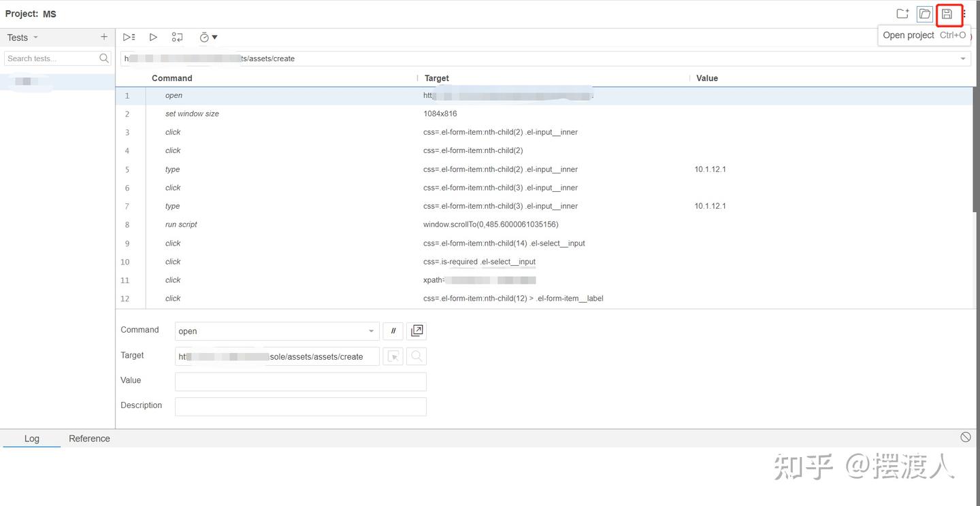980x506 pixels.
Task: Click the window.scrollTo target cell
Action: pyautogui.click(x=491, y=224)
